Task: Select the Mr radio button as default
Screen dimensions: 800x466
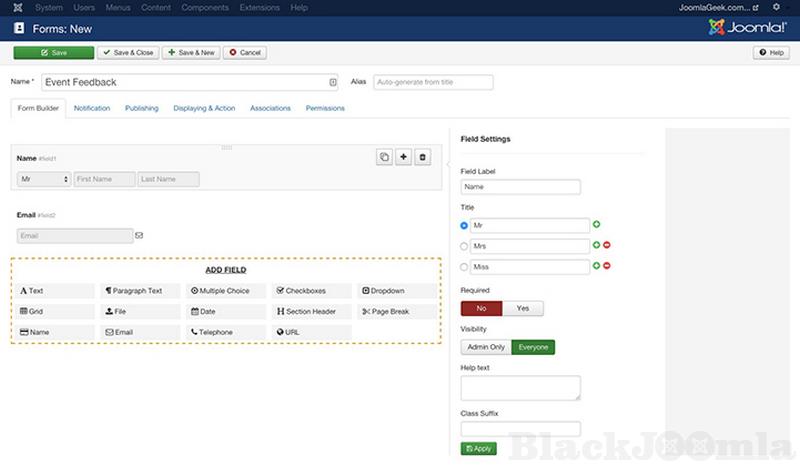Action: click(464, 226)
